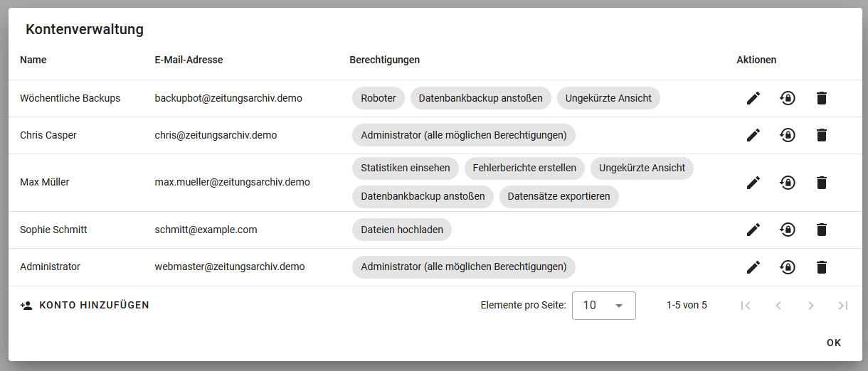The width and height of the screenshot is (868, 371).
Task: Edit the Wöchentliche Backups account
Action: coord(753,98)
